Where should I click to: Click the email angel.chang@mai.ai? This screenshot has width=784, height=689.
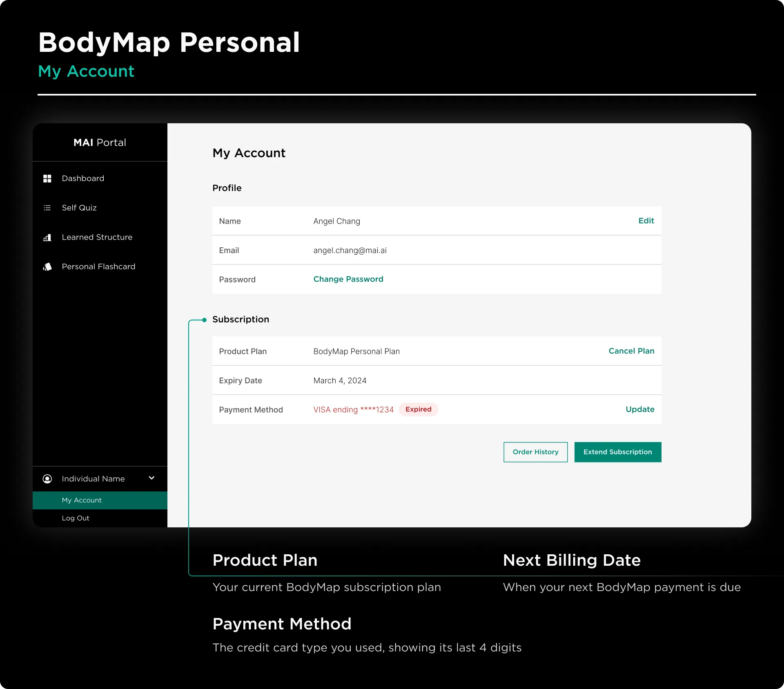pos(350,250)
